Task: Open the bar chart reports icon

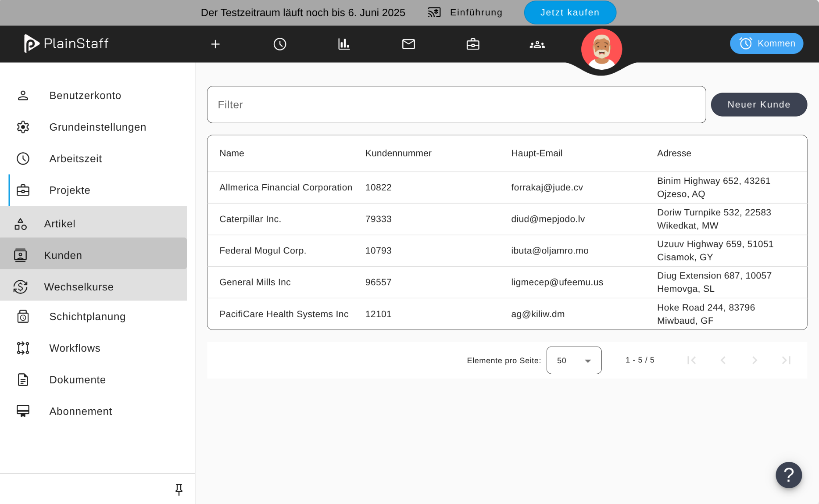Action: pos(344,44)
